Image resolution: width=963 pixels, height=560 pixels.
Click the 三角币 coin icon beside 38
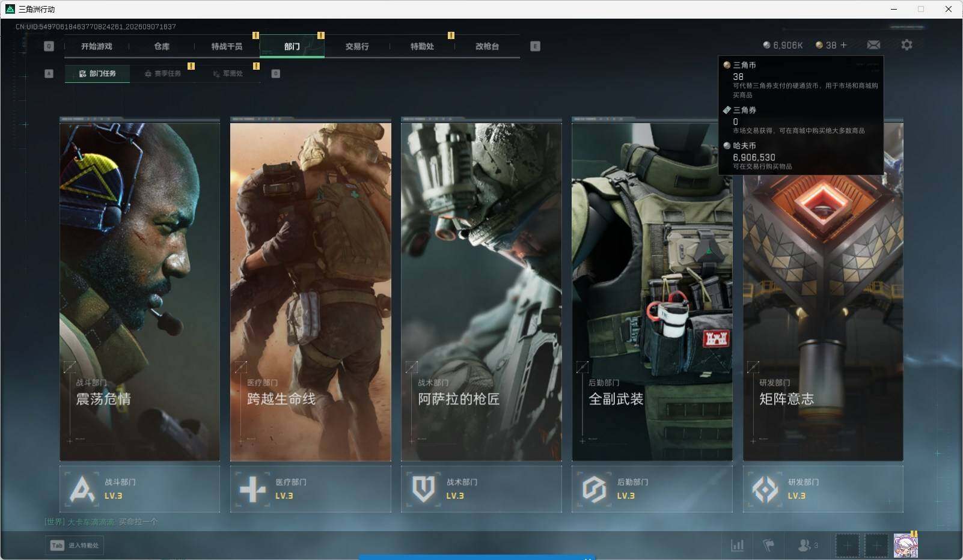(819, 45)
